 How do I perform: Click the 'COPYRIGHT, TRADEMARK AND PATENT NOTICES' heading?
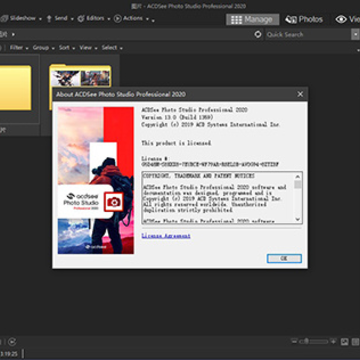[x=199, y=176]
